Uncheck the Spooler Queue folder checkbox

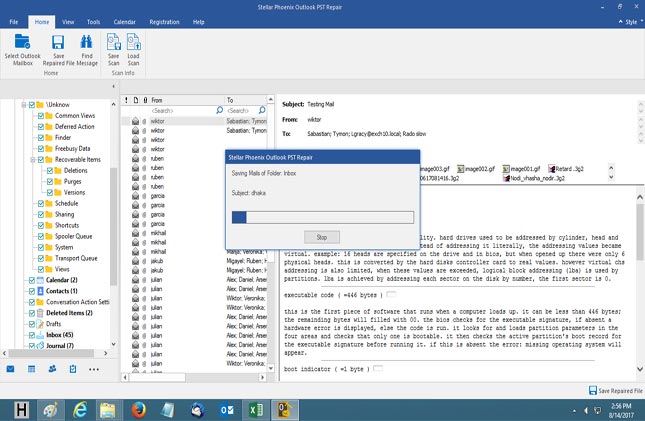point(41,236)
